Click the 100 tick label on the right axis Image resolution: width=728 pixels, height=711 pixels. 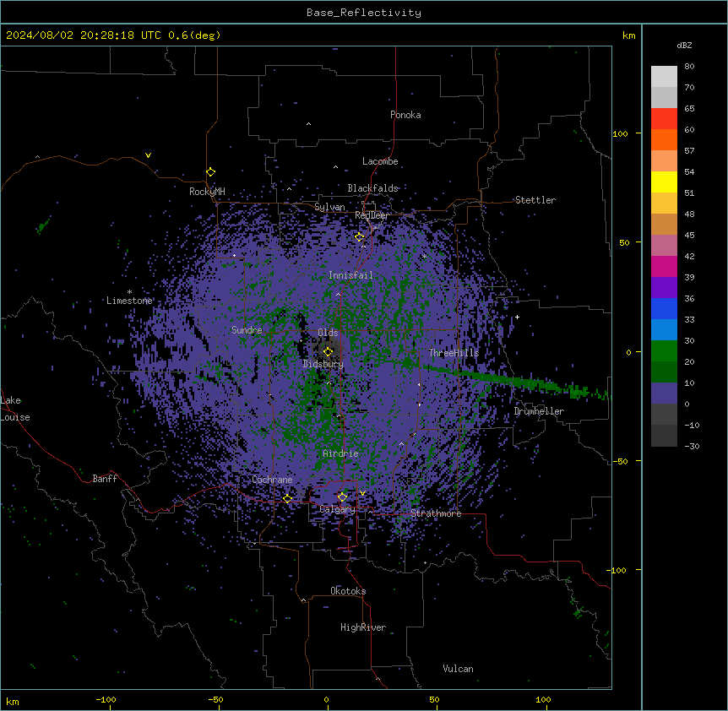[x=620, y=133]
